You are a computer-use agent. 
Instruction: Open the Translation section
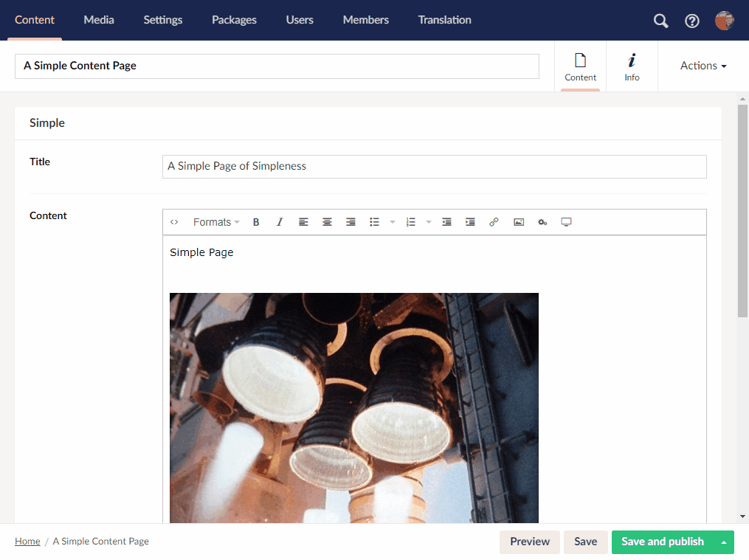coord(445,20)
